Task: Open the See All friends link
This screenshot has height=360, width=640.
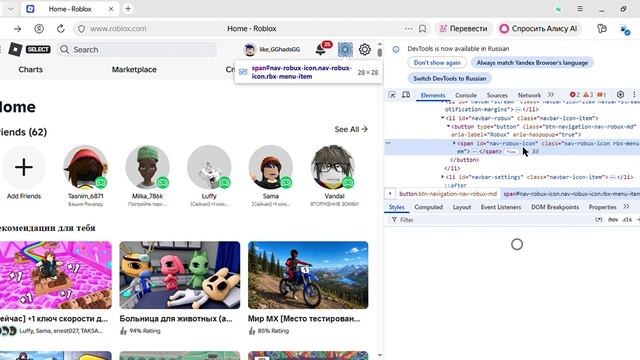Action: 351,129
